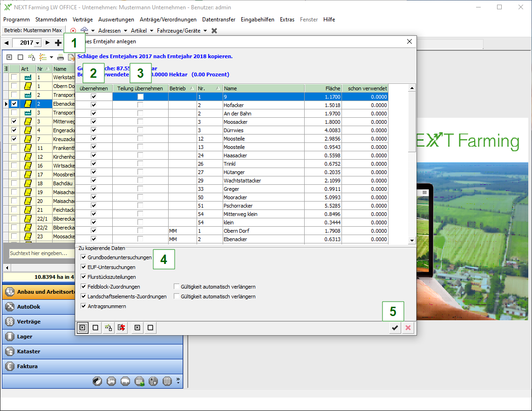Click the invert selection icon in dialog toolbar
The height and width of the screenshot is (411, 532).
coord(109,328)
